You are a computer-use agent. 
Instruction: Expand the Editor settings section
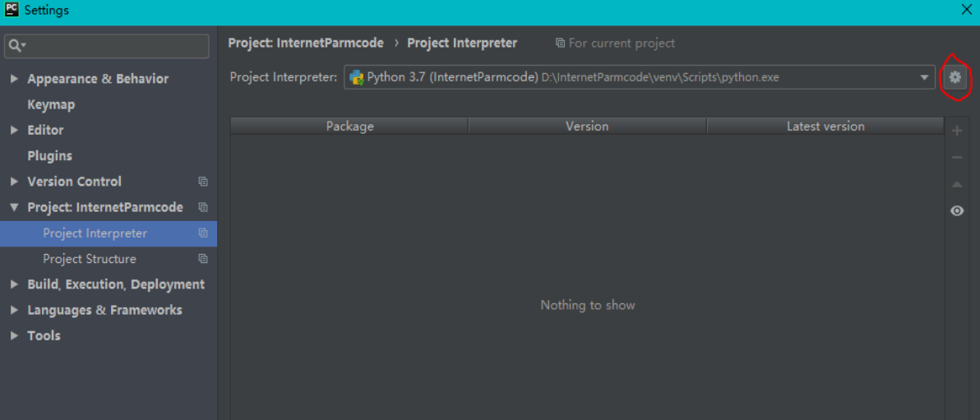(14, 130)
